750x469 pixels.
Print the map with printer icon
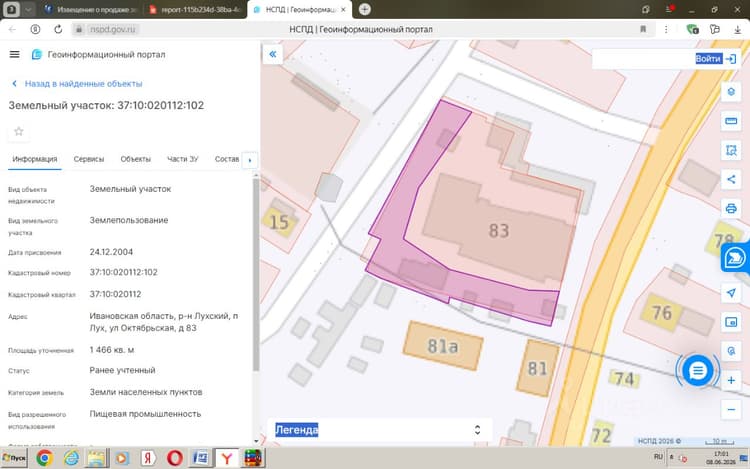[x=731, y=208]
